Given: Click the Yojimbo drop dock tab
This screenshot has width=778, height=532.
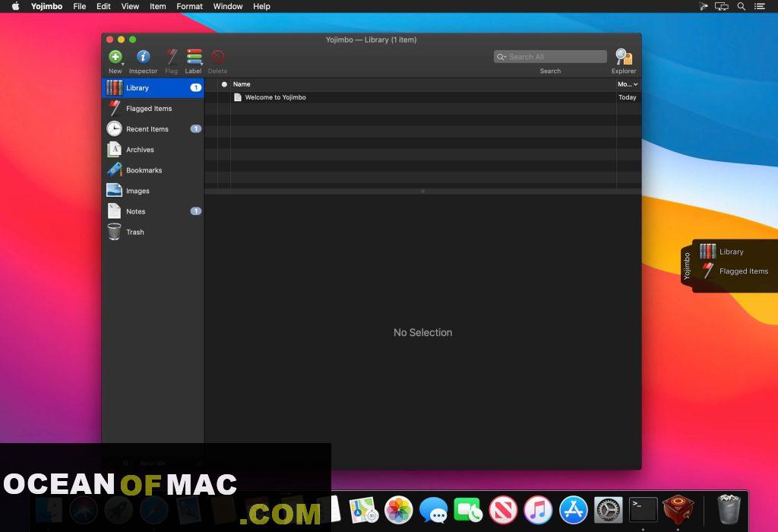Looking at the screenshot, I should pyautogui.click(x=687, y=266).
